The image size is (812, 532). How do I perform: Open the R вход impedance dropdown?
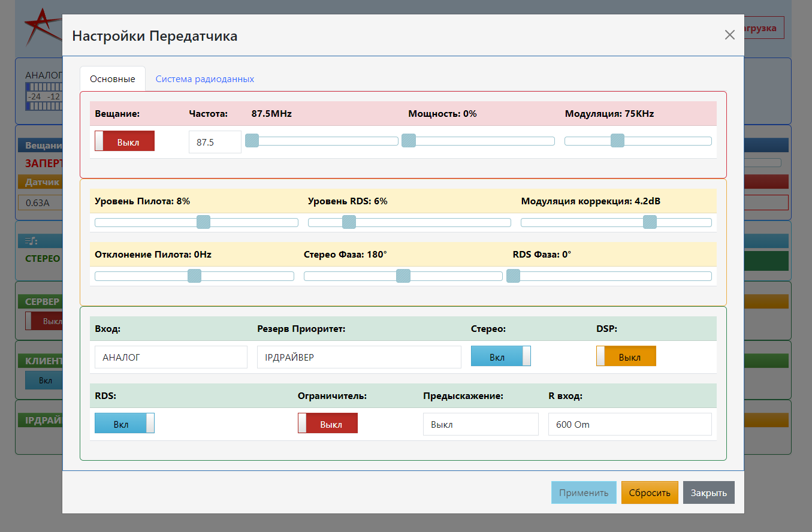(x=629, y=424)
